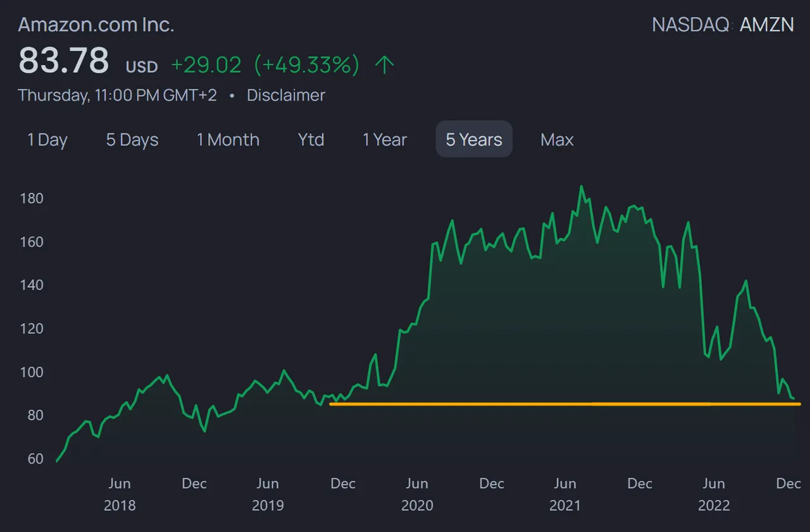Click the green up arrow icon
This screenshot has width=810, height=532.
pyautogui.click(x=384, y=65)
